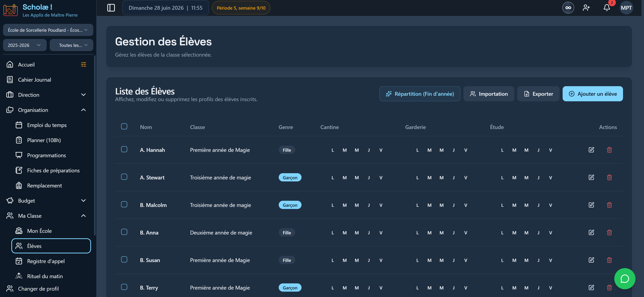Click the sidebar vertical scrollbar
This screenshot has height=297, width=644.
(x=94, y=145)
